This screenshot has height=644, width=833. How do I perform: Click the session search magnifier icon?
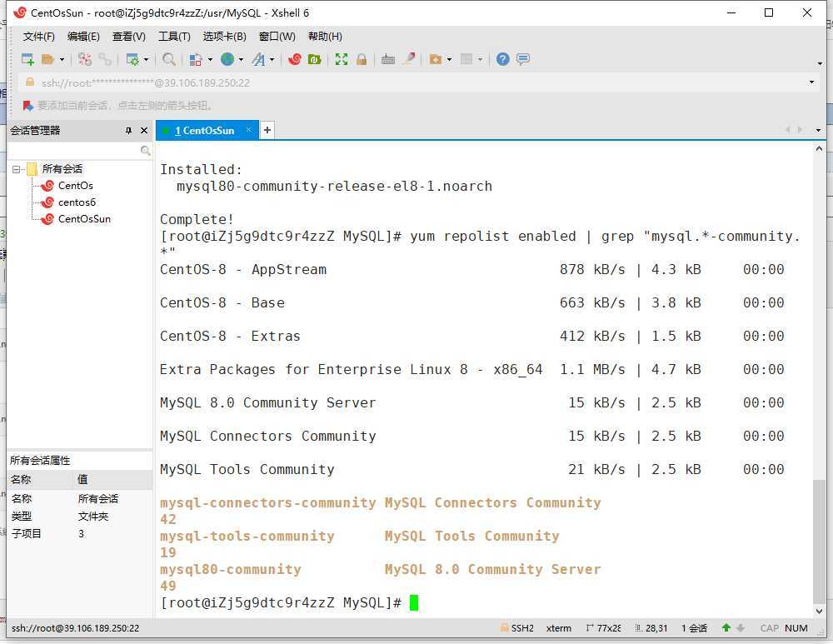[145, 151]
